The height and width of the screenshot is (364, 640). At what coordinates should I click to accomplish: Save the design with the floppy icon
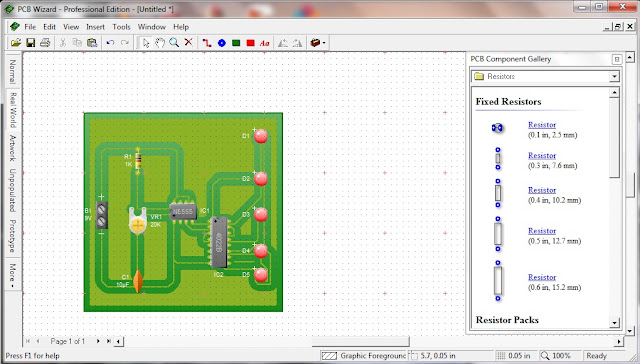(x=30, y=42)
